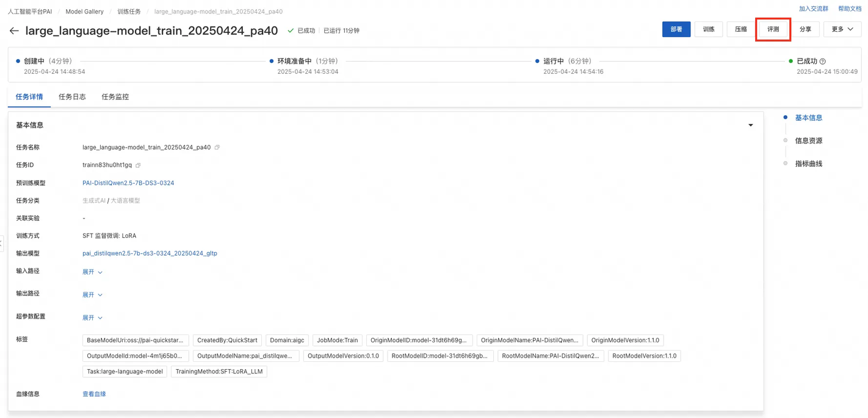Expand the 输出路径 details
This screenshot has width=868, height=418.
(x=92, y=295)
